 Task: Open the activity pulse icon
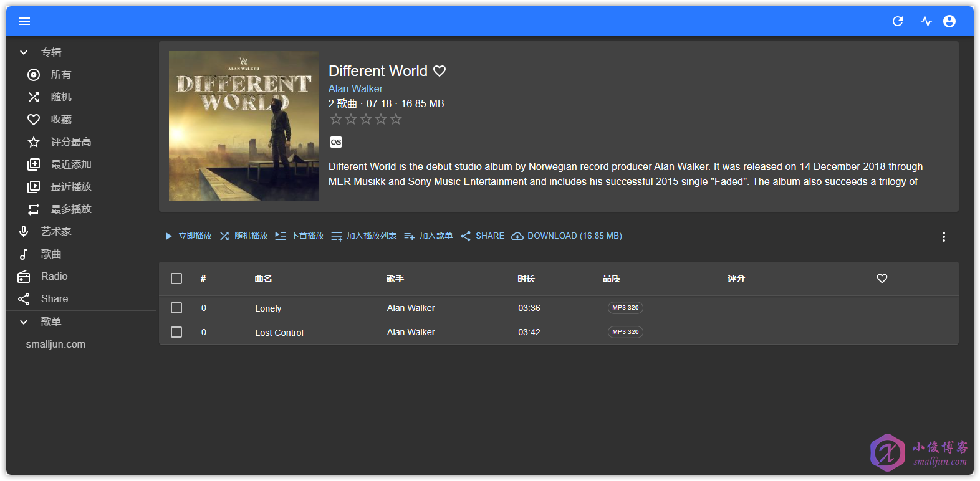(926, 21)
